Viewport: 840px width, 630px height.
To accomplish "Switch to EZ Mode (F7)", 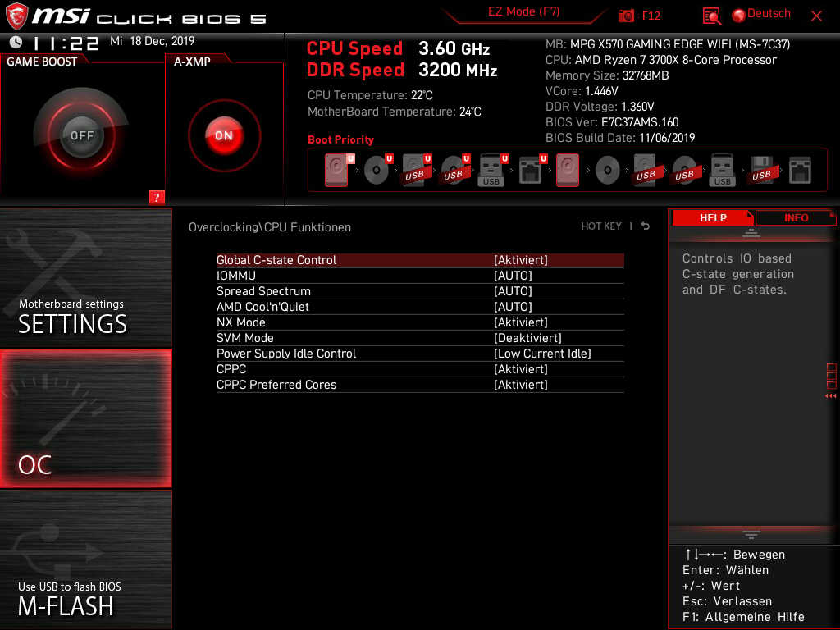I will click(x=523, y=11).
